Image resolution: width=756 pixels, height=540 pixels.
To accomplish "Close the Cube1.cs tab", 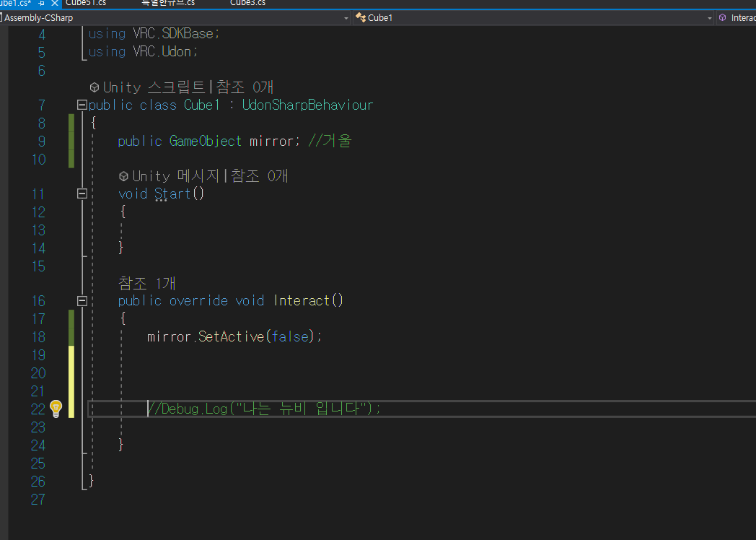I will click(55, 3).
